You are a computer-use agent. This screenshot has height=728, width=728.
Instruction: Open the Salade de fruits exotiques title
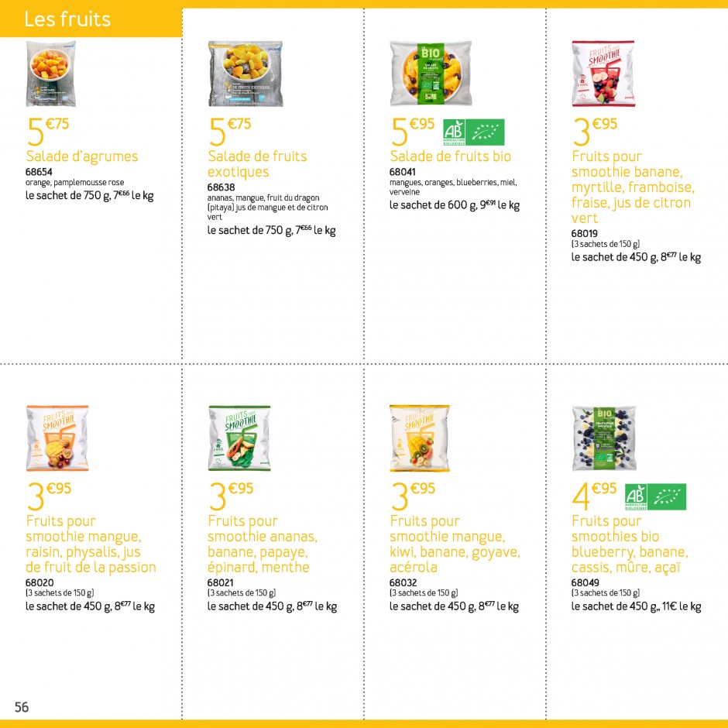click(x=257, y=164)
